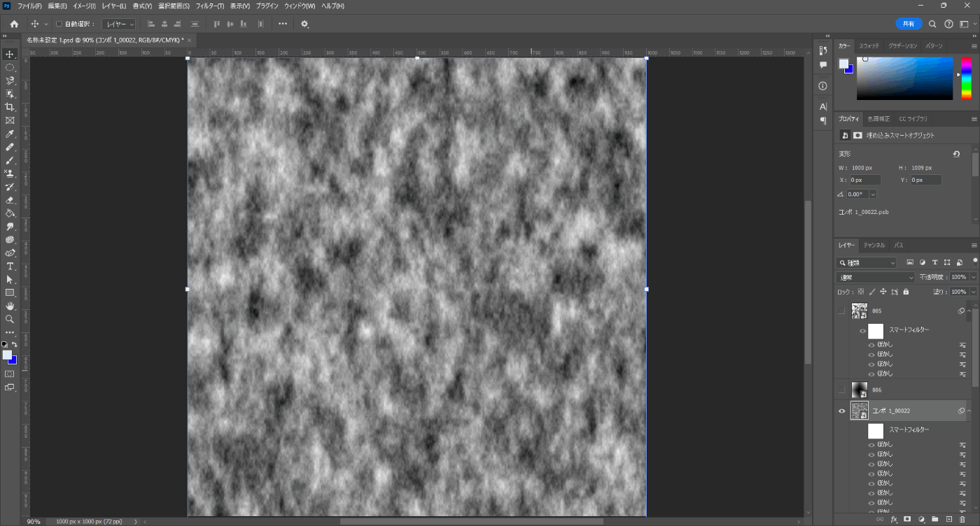This screenshot has height=526, width=980.
Task: Open the 塗り fill dropdown arrow
Action: pyautogui.click(x=973, y=292)
